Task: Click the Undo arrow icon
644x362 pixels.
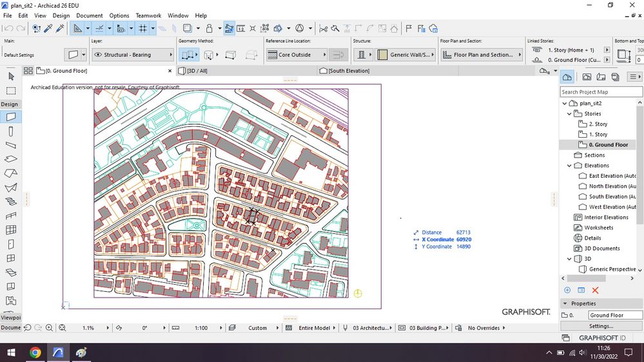Action: coord(8,28)
